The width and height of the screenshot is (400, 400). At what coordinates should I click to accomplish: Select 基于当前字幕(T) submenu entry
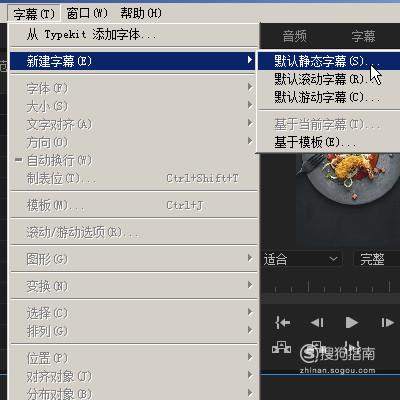pyautogui.click(x=329, y=125)
